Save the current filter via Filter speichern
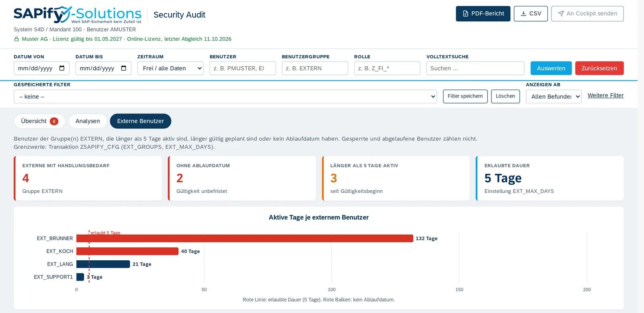Screen dimensions: 644x313 point(465,96)
